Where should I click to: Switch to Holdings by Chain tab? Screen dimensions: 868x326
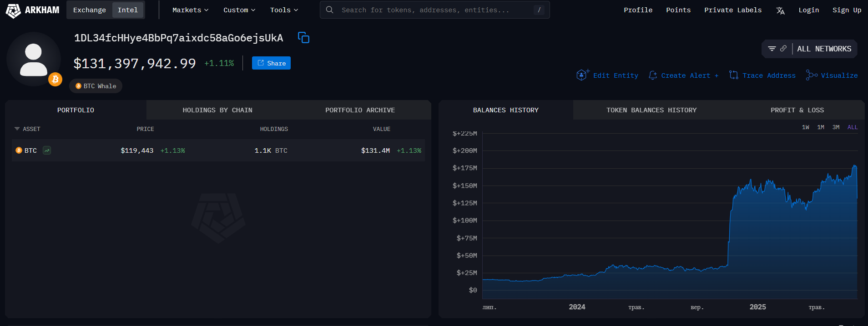(217, 110)
